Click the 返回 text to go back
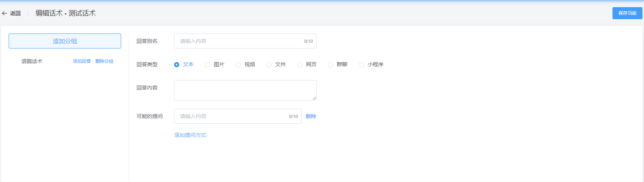 15,13
